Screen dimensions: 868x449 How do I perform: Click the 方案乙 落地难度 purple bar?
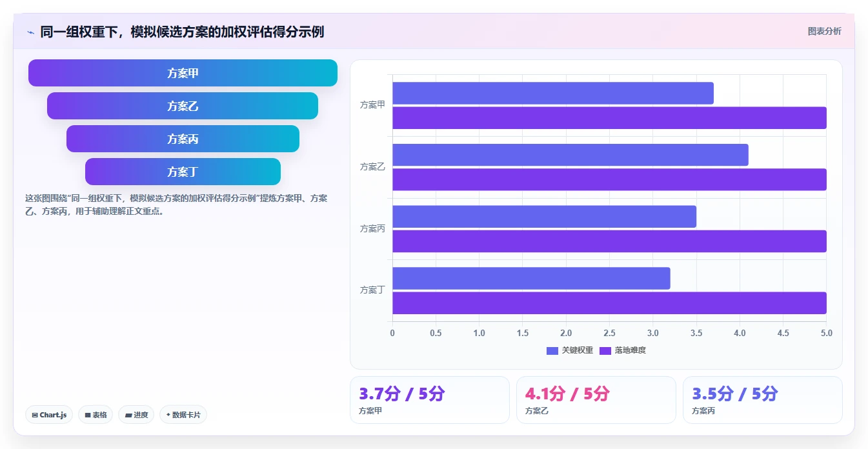(609, 179)
